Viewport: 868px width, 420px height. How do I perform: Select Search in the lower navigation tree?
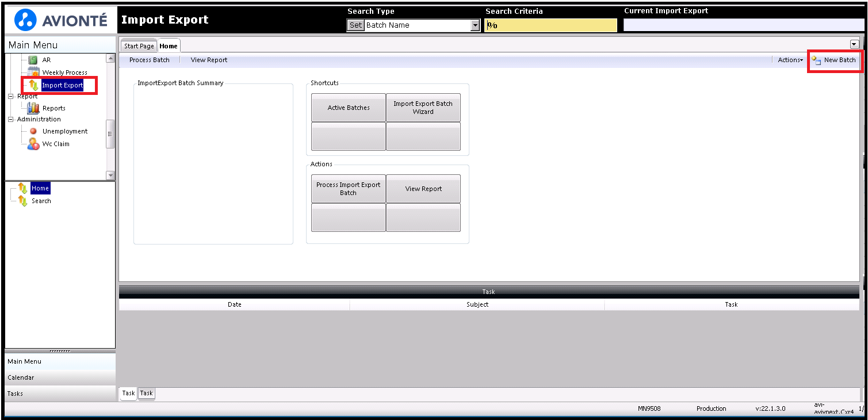pos(41,201)
